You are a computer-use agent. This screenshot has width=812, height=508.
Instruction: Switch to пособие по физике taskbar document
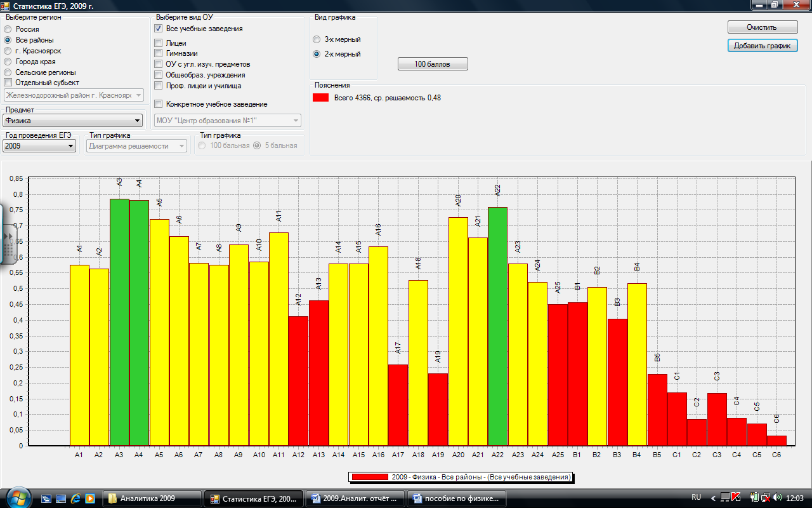[457, 498]
